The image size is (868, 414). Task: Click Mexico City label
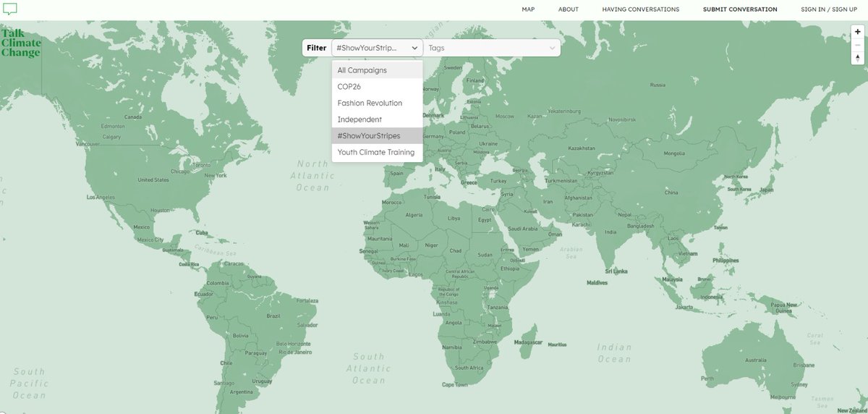[150, 240]
